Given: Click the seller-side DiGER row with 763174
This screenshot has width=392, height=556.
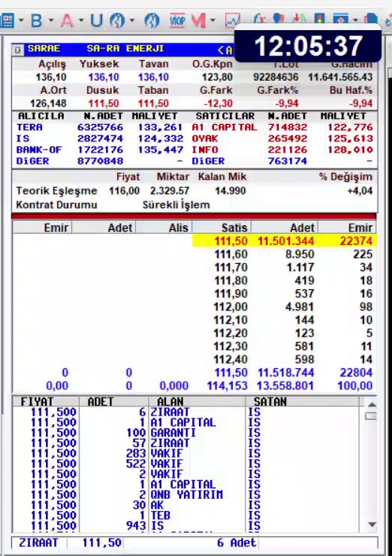Looking at the screenshot, I should click(282, 162).
